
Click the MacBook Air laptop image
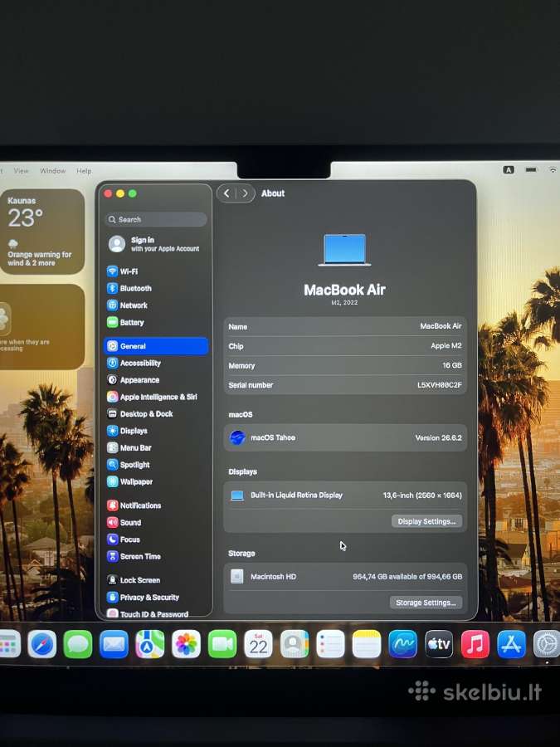[x=345, y=250]
